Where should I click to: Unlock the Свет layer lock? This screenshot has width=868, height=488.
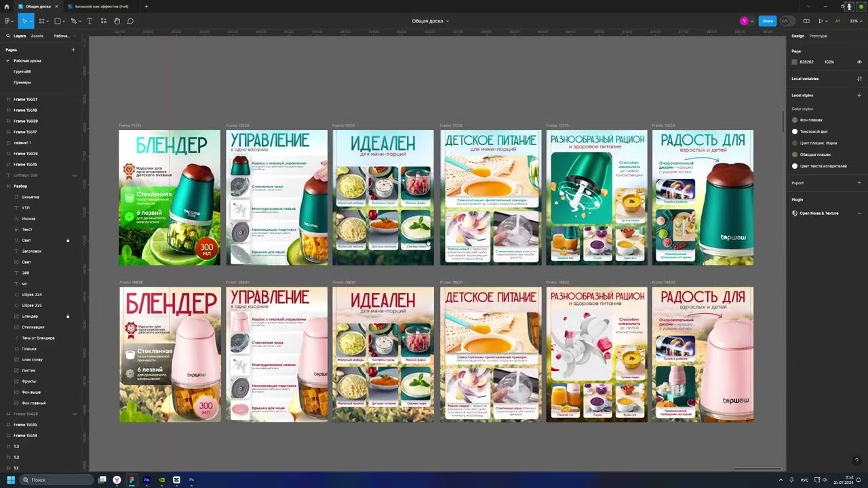click(x=68, y=241)
